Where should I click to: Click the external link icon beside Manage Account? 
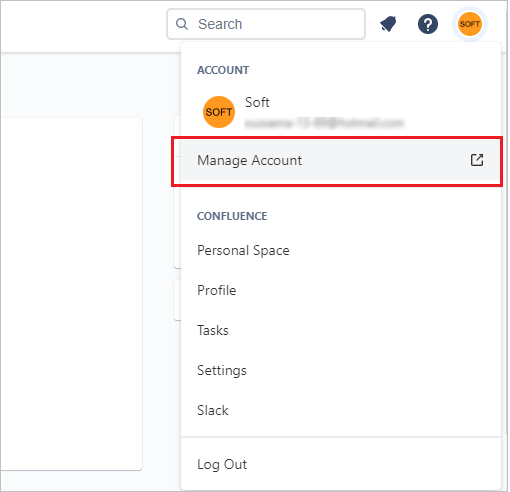[x=477, y=160]
